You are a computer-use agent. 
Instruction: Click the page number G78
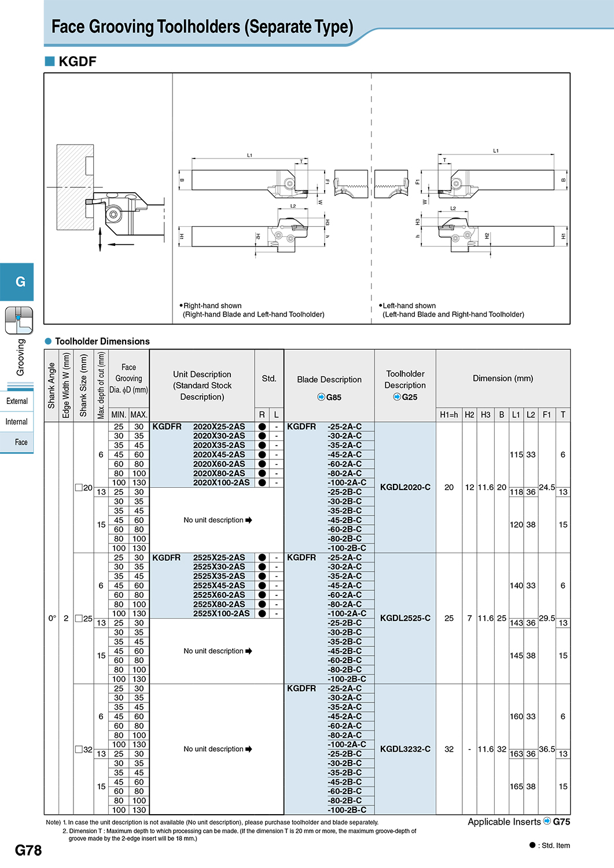click(28, 850)
